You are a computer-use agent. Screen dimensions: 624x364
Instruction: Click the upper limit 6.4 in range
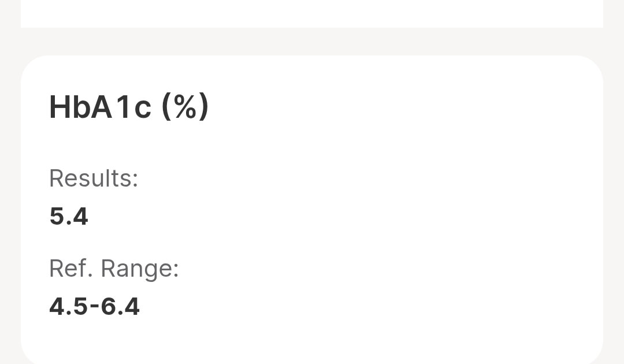pyautogui.click(x=120, y=307)
